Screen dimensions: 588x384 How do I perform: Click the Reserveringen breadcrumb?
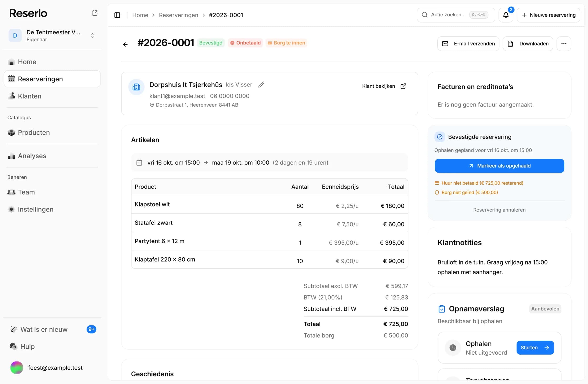tap(178, 15)
